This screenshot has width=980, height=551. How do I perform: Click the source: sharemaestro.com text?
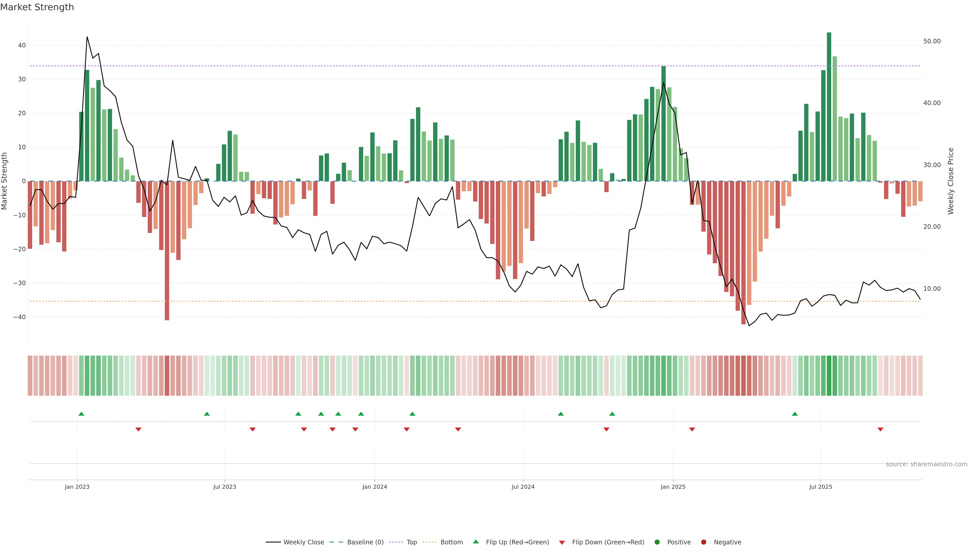(x=926, y=464)
